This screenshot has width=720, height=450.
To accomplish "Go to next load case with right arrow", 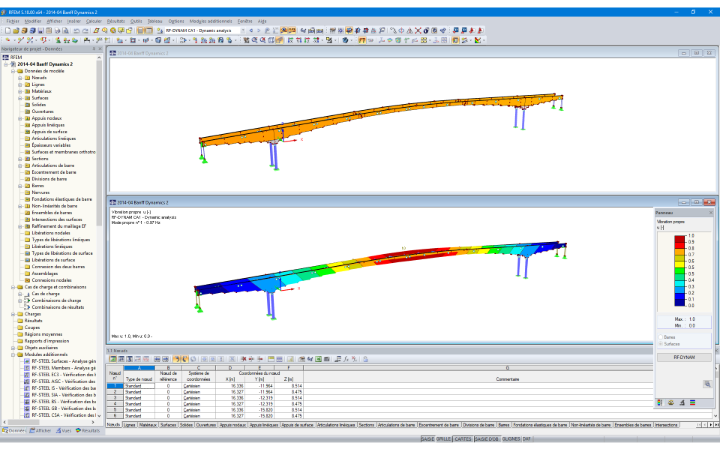I will 259,30.
